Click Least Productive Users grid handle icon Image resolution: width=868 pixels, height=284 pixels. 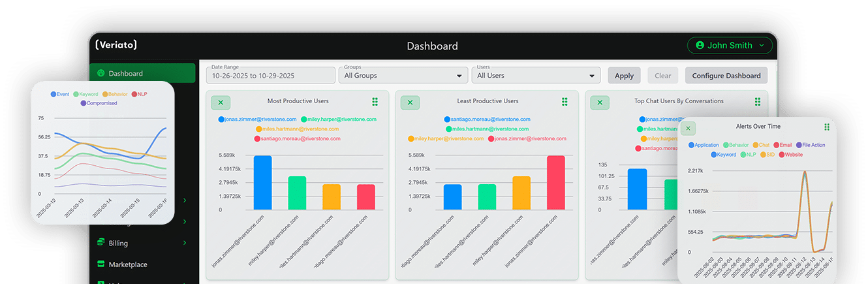point(565,102)
